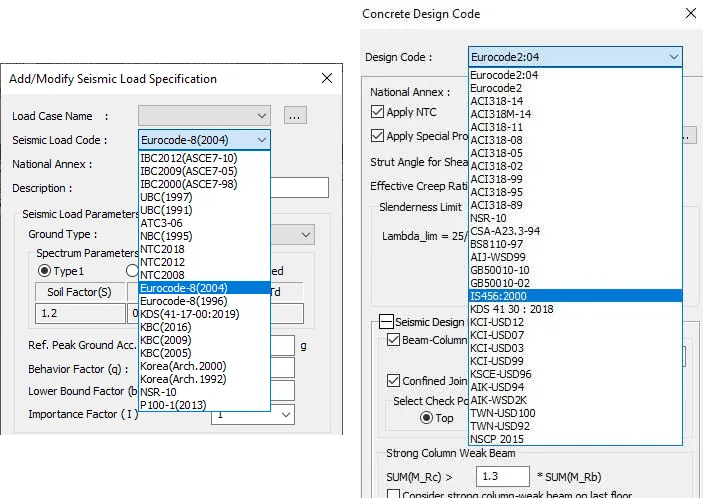The width and height of the screenshot is (703, 498).
Task: Select AIK-WSD2K design code
Action: 575,400
